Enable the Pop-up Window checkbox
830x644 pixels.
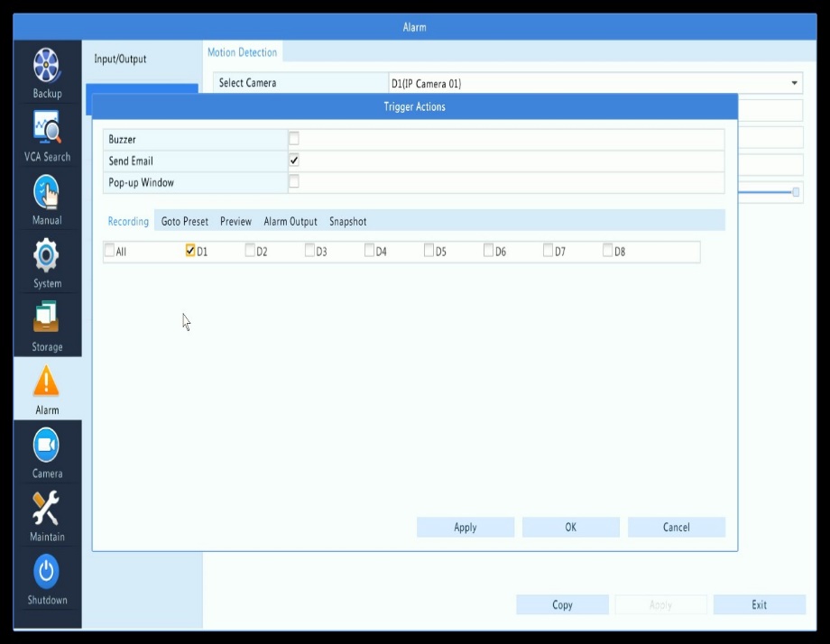[x=293, y=182]
